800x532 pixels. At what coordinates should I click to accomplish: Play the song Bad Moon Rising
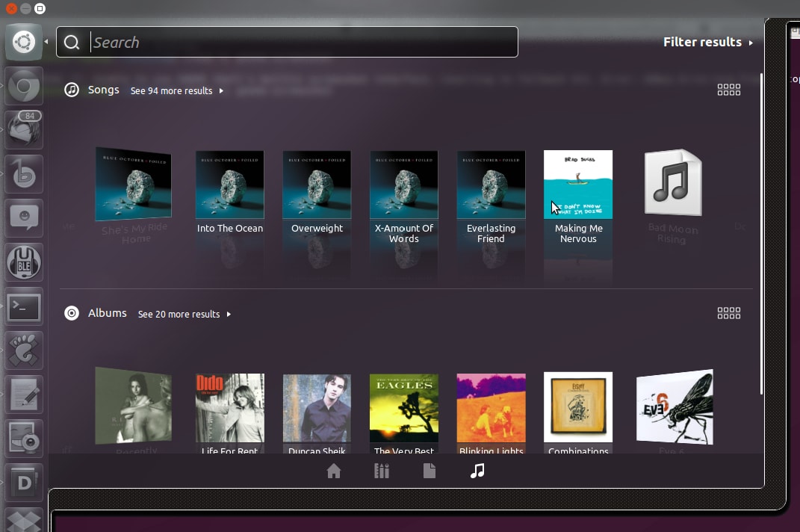[x=673, y=197]
